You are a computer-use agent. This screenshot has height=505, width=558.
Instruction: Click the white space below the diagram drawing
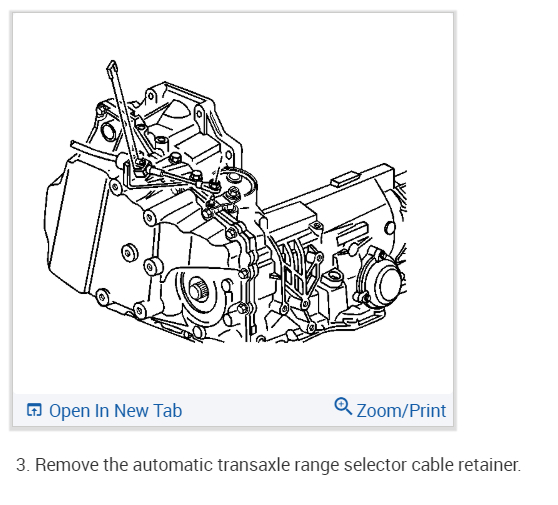click(x=233, y=368)
